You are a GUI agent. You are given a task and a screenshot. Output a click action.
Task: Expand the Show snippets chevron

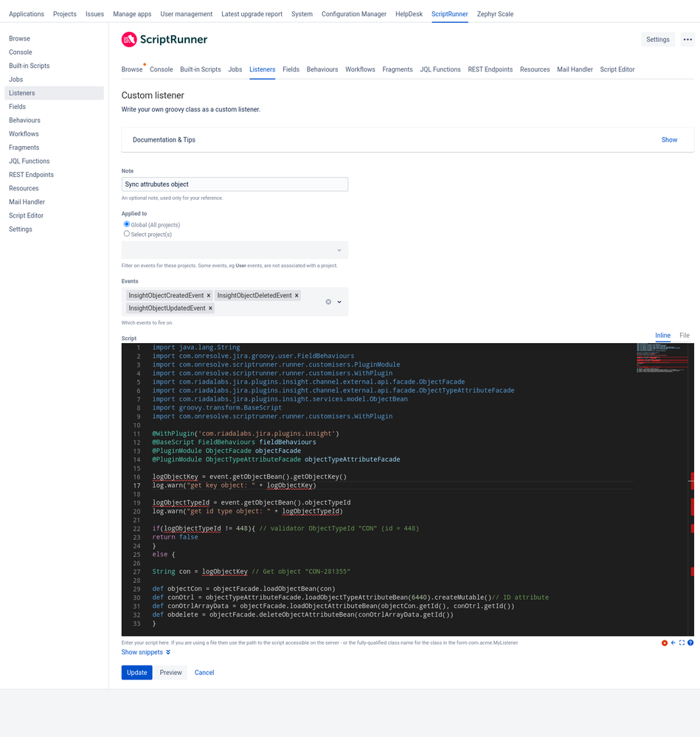click(168, 652)
